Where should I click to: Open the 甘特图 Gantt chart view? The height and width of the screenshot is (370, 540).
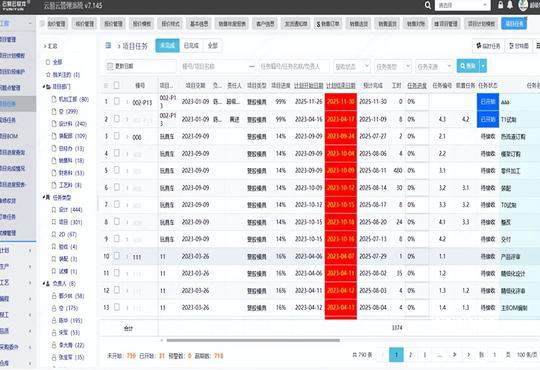pos(519,46)
